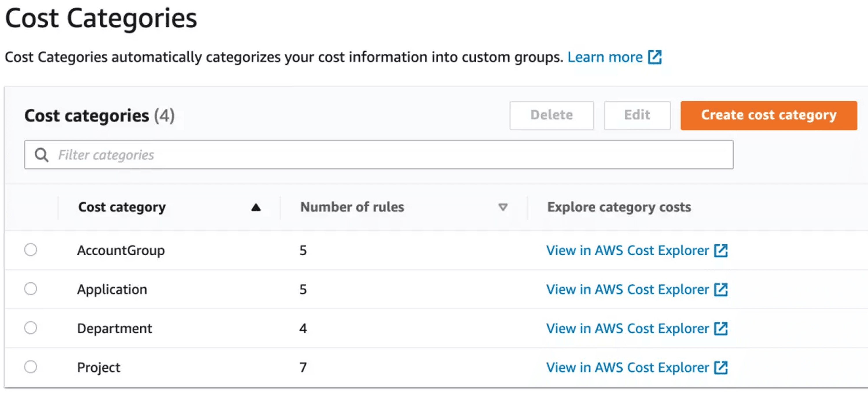Click Explore category costs column header
This screenshot has width=868, height=396.
pyautogui.click(x=619, y=207)
